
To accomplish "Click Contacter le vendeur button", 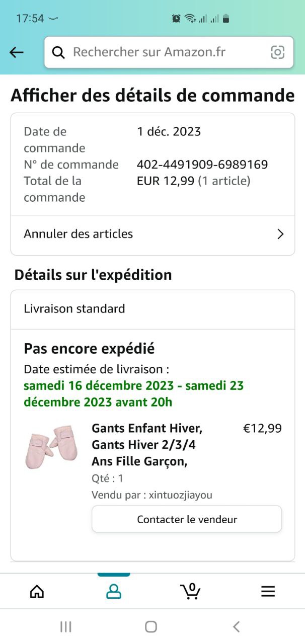I will pos(187,519).
